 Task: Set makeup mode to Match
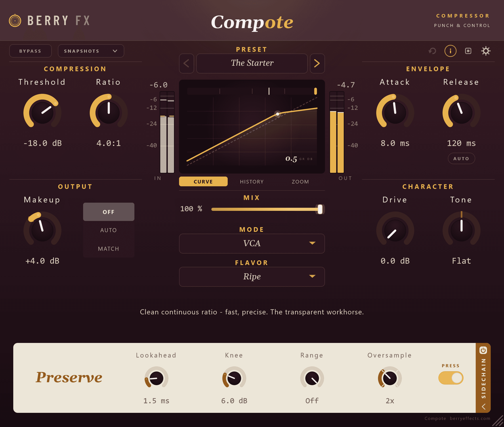(109, 249)
